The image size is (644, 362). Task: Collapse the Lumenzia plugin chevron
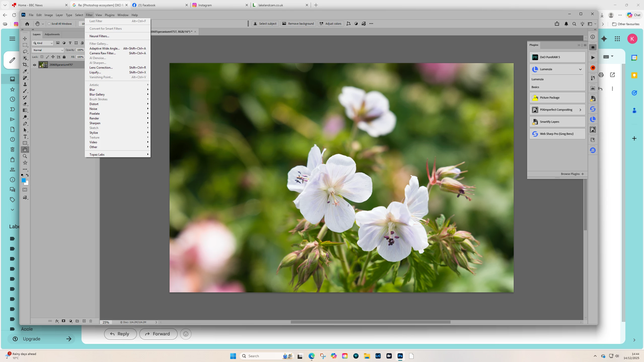pyautogui.click(x=580, y=69)
